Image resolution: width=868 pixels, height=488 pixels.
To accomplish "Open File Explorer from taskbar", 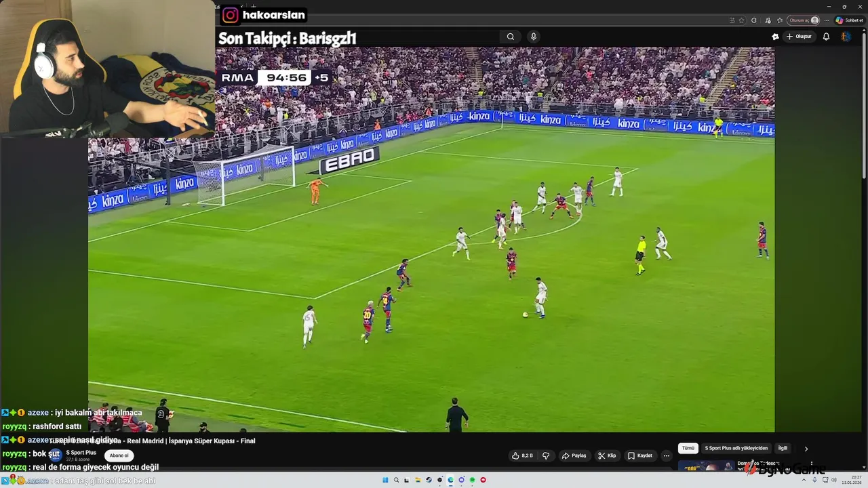I will point(418,480).
